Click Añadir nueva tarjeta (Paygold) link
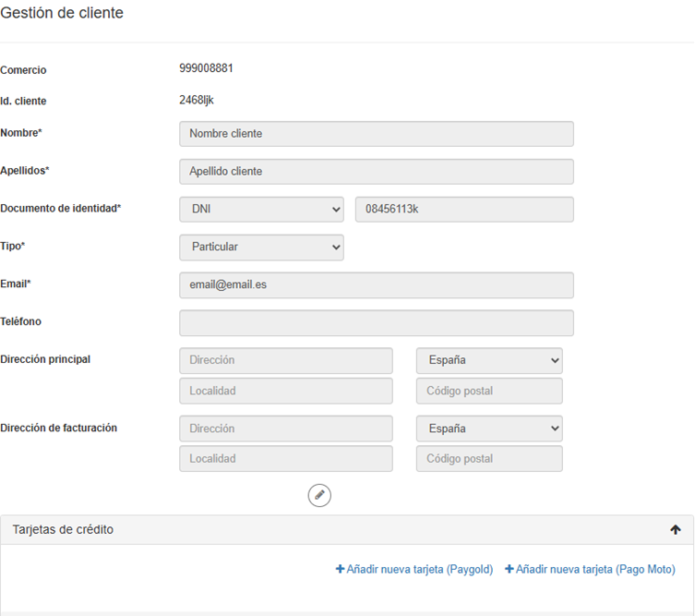 [414, 569]
